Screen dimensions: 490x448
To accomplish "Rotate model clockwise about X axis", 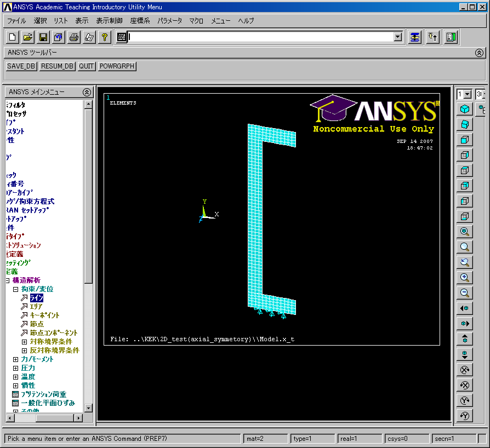I will pyautogui.click(x=465, y=370).
